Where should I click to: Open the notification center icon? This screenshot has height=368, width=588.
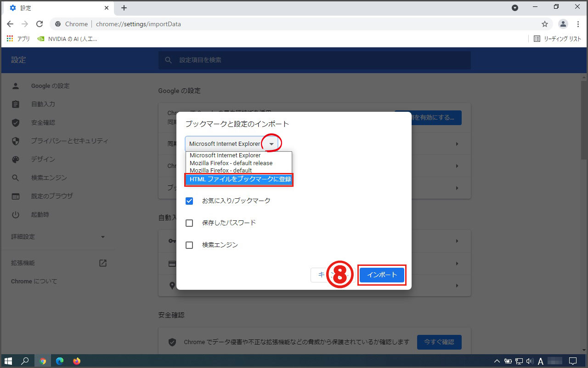573,361
